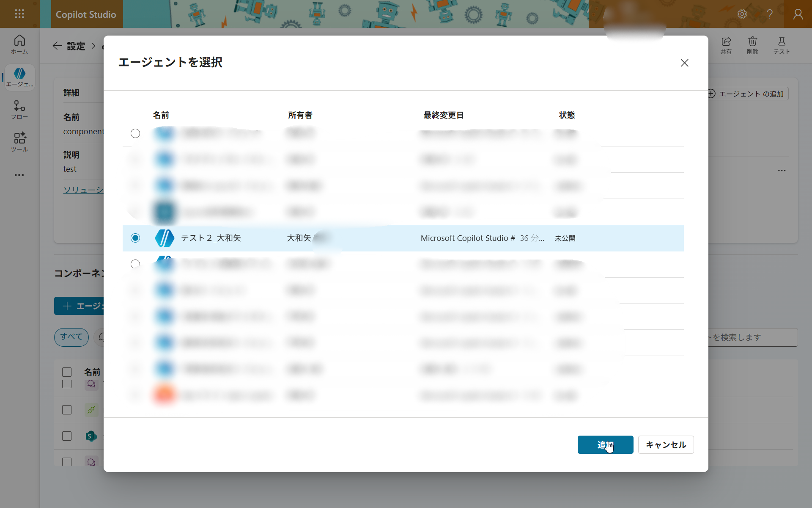
Task: Show more sidebar options ellipsis
Action: coord(19,175)
